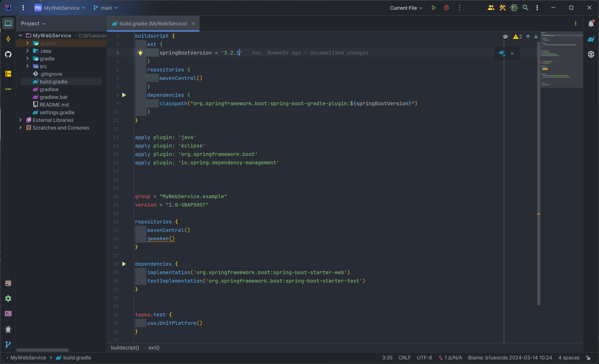Screen dimensions: 599x364
Task: Select the build.gradle editor tab
Action: [x=153, y=24]
